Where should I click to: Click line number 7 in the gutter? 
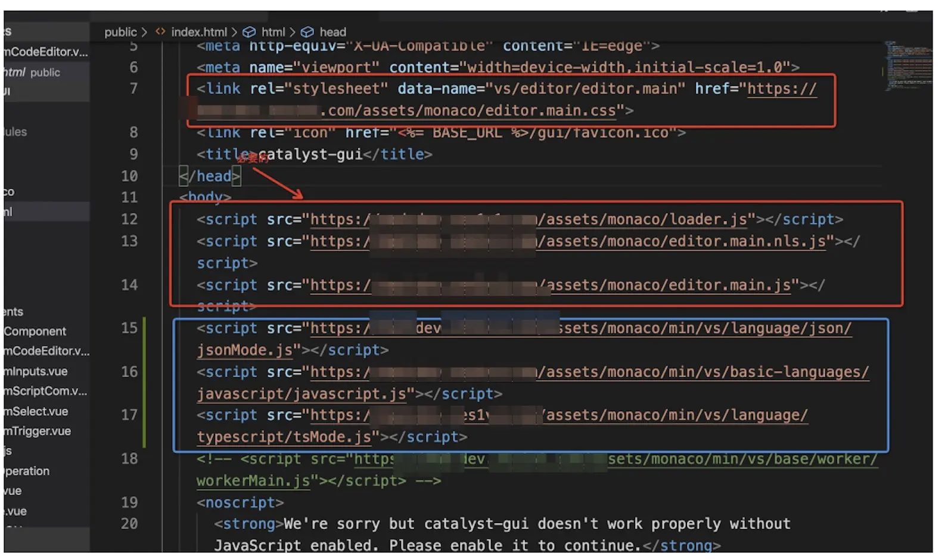click(x=133, y=89)
